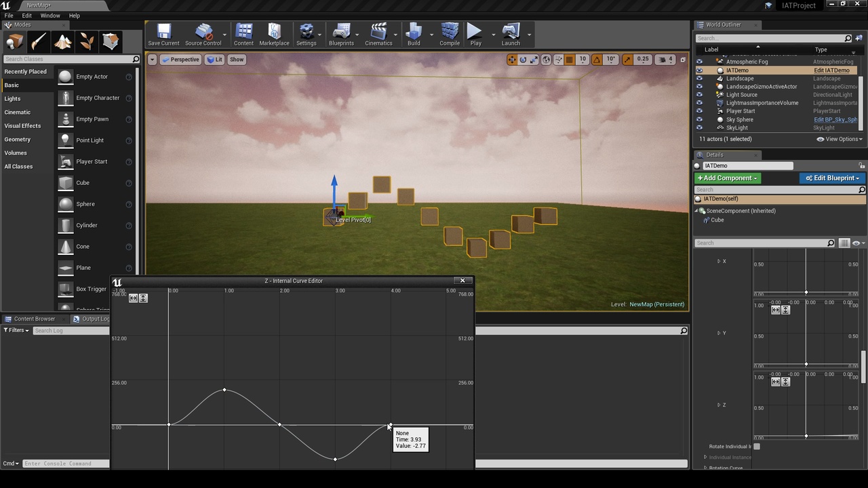Switch to Foliage mode icon

pyautogui.click(x=87, y=42)
